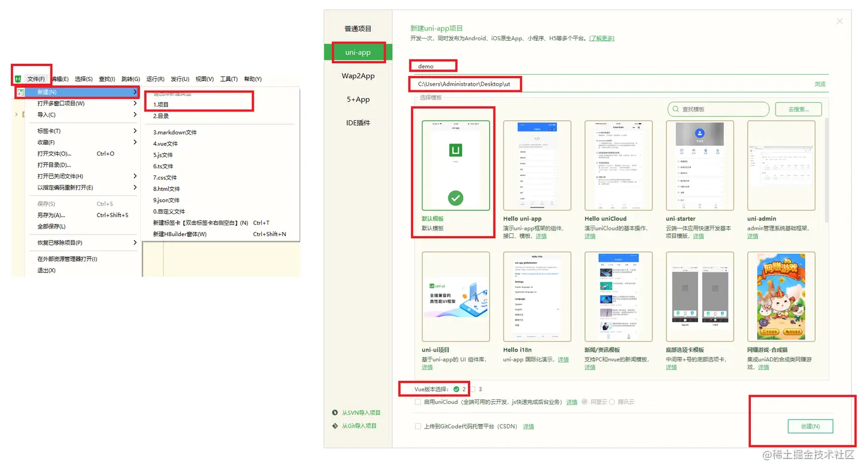This screenshot has width=868, height=474.
Task: Select the uni-admin template thumbnail
Action: 781,165
